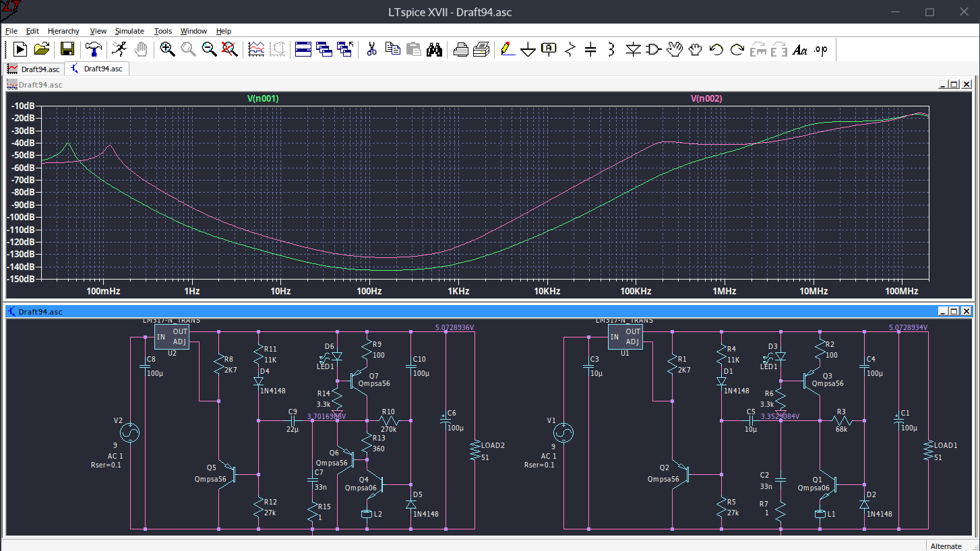Minimize the schematic pane
The image size is (980, 551).
click(942, 311)
